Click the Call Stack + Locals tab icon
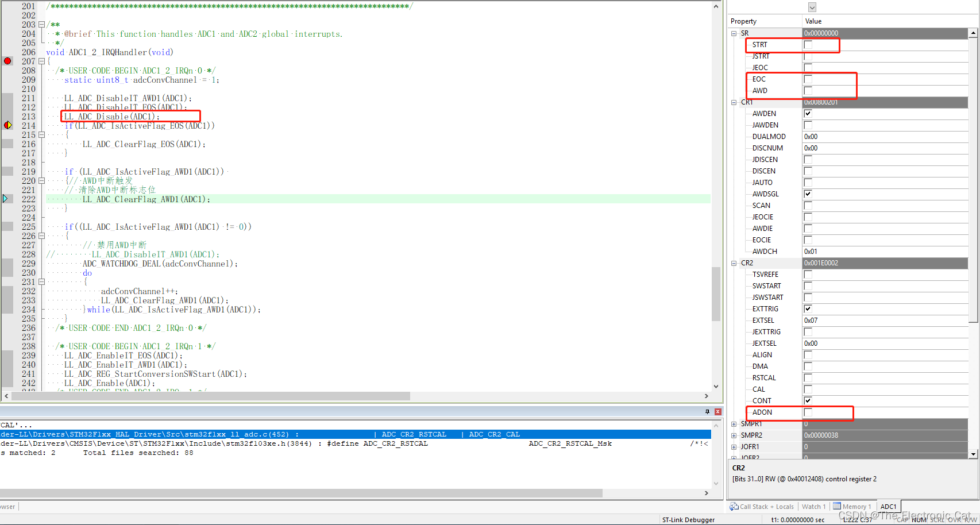 click(734, 507)
